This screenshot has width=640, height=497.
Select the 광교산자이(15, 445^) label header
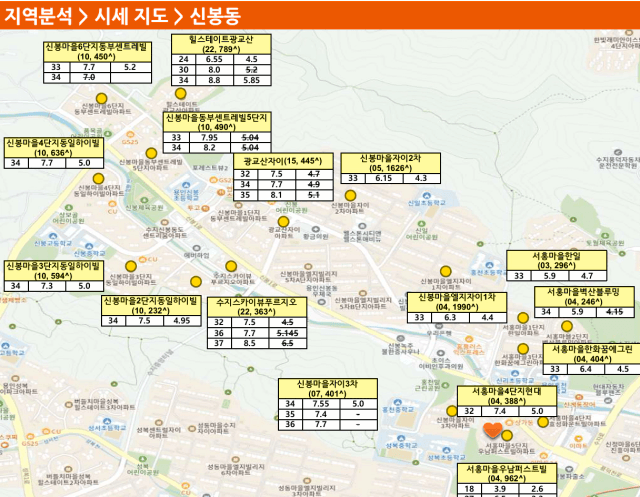click(x=283, y=161)
